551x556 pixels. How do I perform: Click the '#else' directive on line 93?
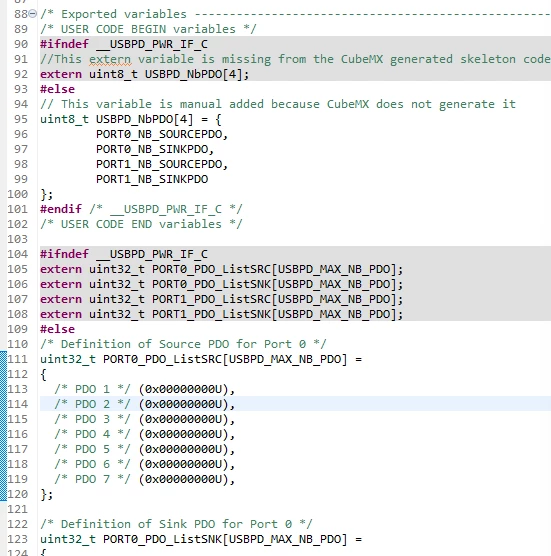point(57,89)
